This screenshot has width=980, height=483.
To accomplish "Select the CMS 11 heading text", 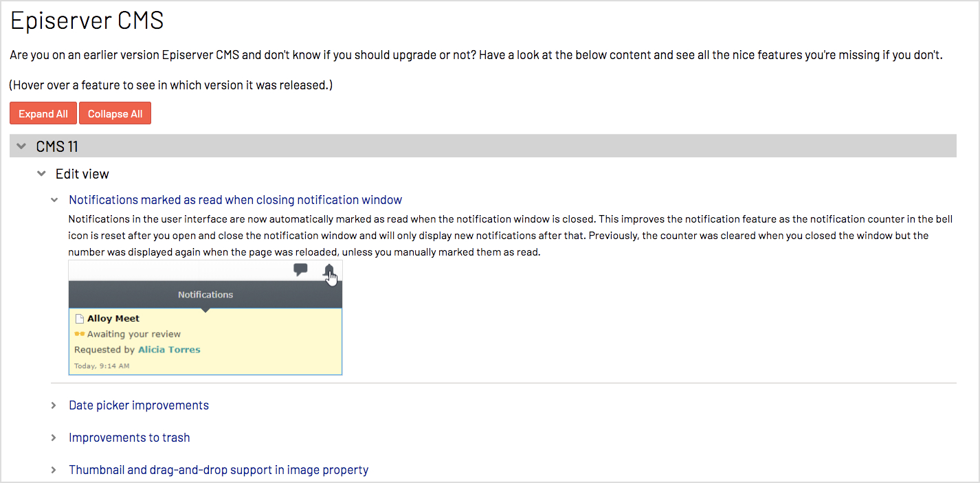I will click(57, 146).
